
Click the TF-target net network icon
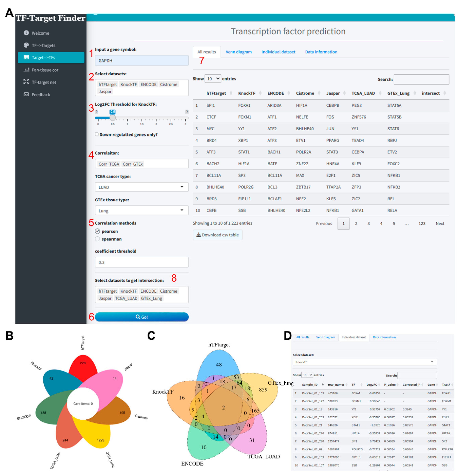pyautogui.click(x=26, y=82)
